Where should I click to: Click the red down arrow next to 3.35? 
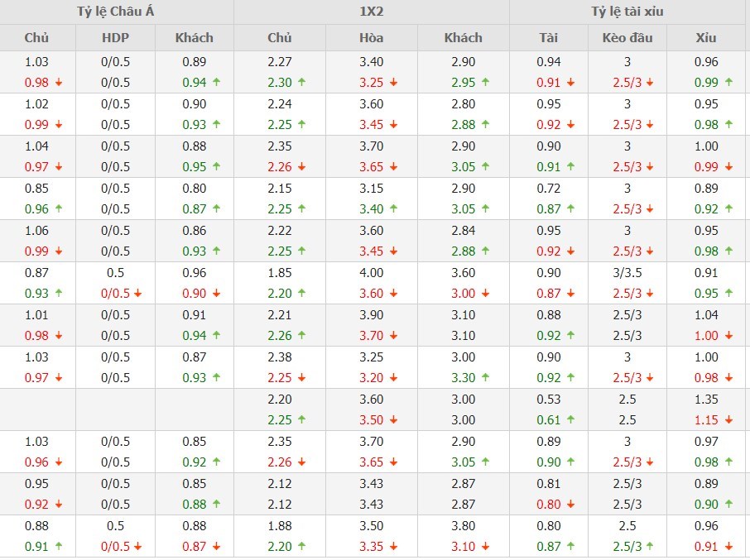pos(393,547)
